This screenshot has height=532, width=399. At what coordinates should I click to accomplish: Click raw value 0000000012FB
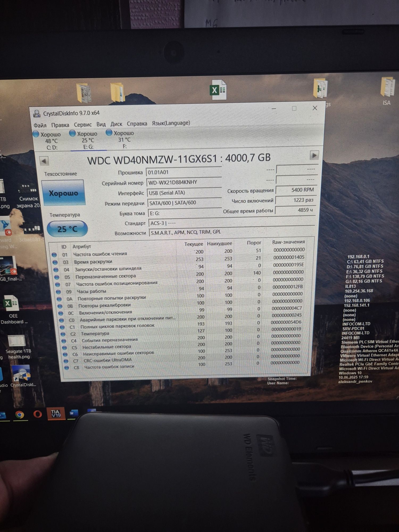click(x=288, y=287)
